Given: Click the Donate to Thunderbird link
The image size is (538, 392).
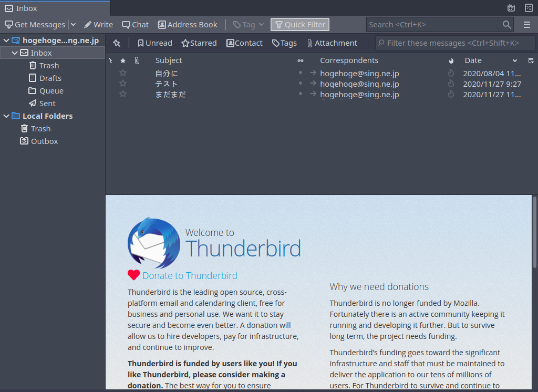Looking at the screenshot, I should tap(190, 276).
